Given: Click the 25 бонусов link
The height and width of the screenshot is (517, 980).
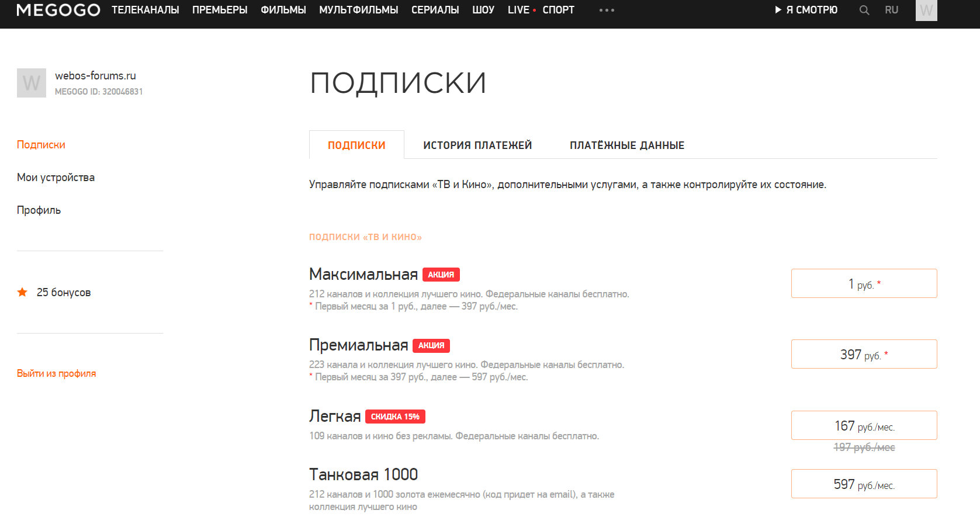Looking at the screenshot, I should coord(64,292).
